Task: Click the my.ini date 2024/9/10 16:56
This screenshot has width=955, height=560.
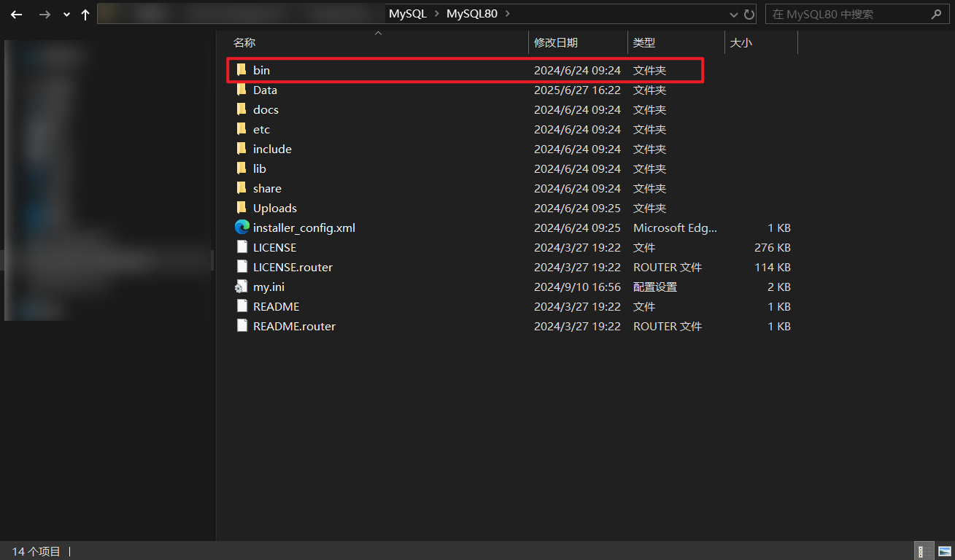Action: tap(577, 287)
